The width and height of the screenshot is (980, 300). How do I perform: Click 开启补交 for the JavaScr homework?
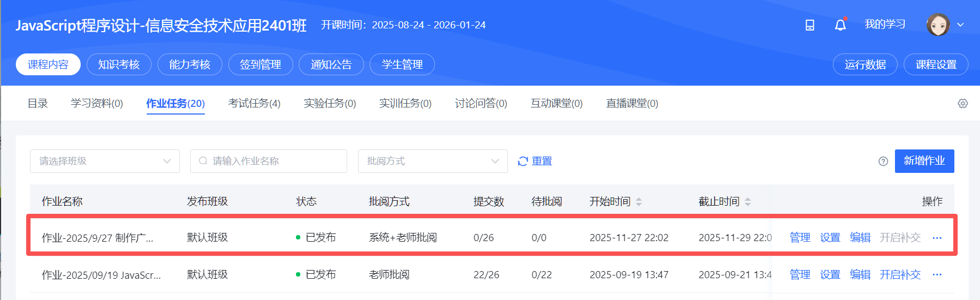pyautogui.click(x=900, y=275)
